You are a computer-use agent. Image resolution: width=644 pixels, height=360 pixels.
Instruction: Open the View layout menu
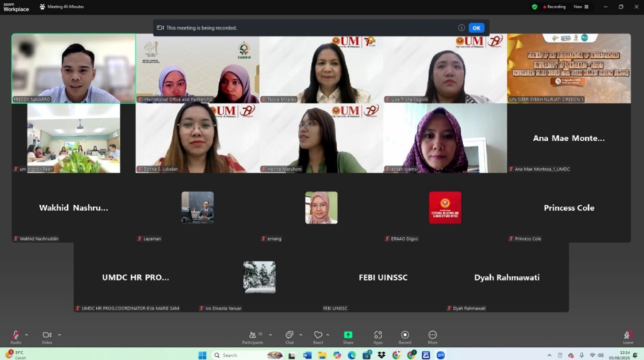(x=581, y=7)
